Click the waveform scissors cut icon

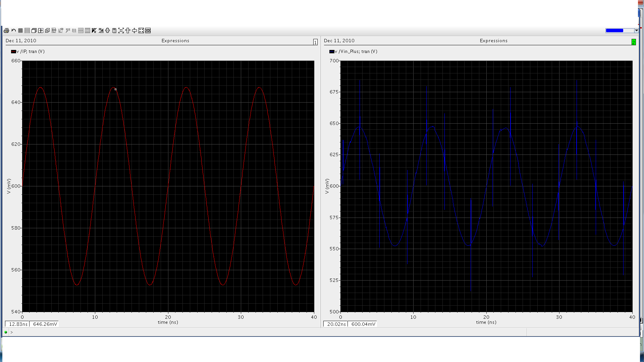(x=101, y=31)
